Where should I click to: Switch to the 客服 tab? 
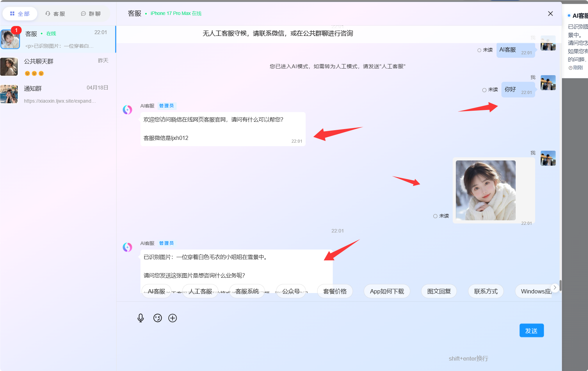pyautogui.click(x=55, y=14)
